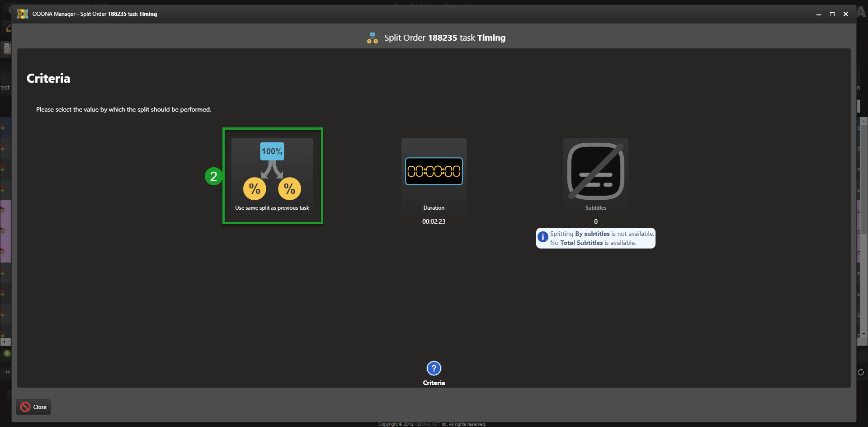Minimize the Split Order window
Screen dimensions: 868x427
(818, 14)
